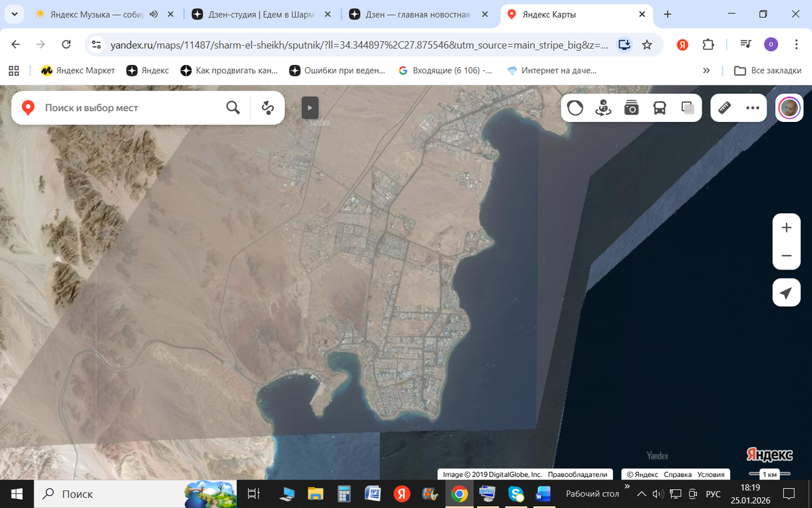This screenshot has width=812, height=508.
Task: Open Skype from taskbar
Action: (x=516, y=494)
